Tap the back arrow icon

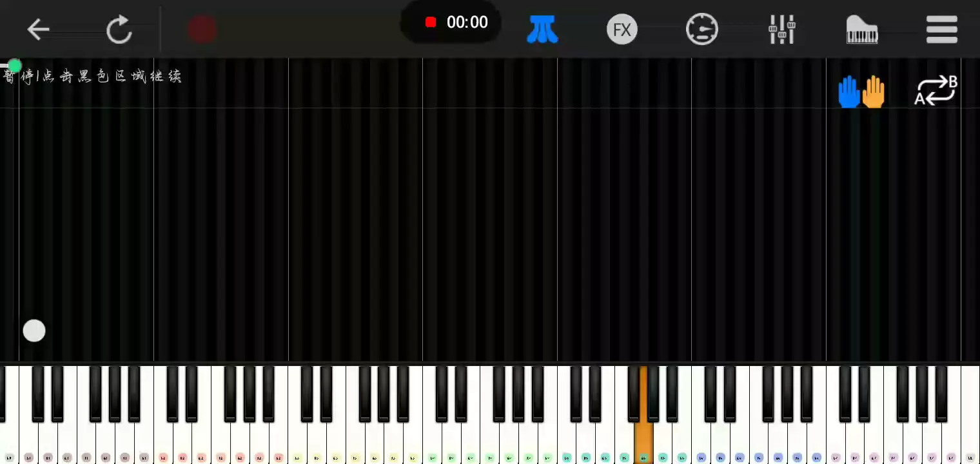click(38, 29)
